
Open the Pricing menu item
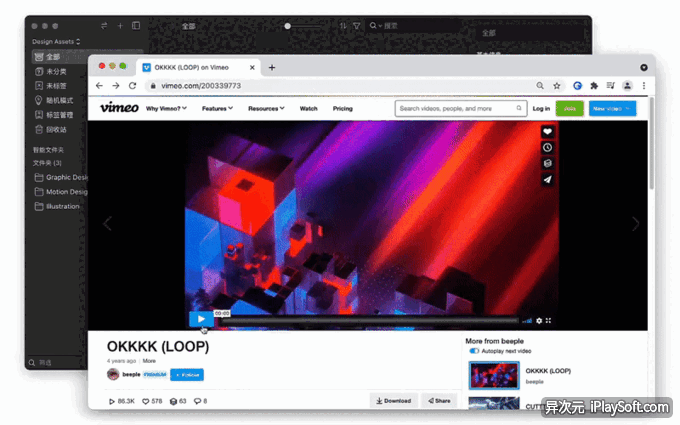[x=343, y=108]
